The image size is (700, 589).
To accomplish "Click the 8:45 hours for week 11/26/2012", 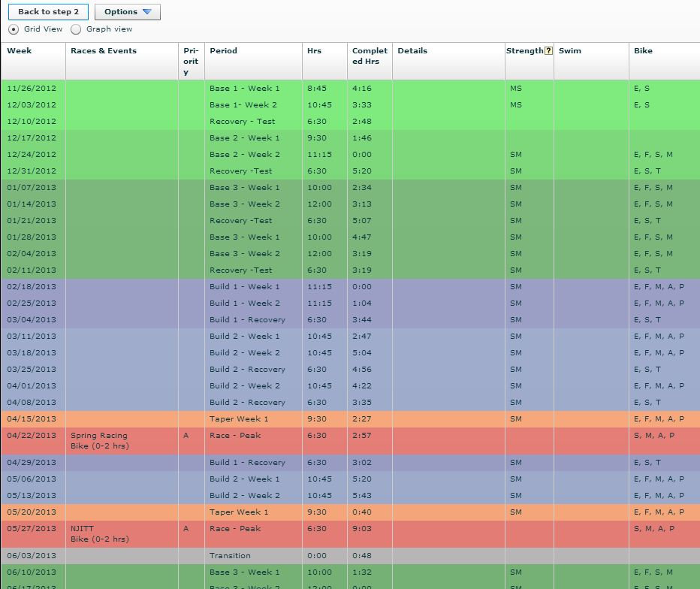I will pyautogui.click(x=317, y=89).
